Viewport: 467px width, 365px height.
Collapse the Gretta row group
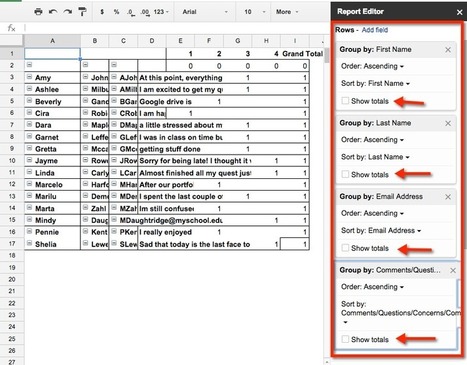point(29,148)
